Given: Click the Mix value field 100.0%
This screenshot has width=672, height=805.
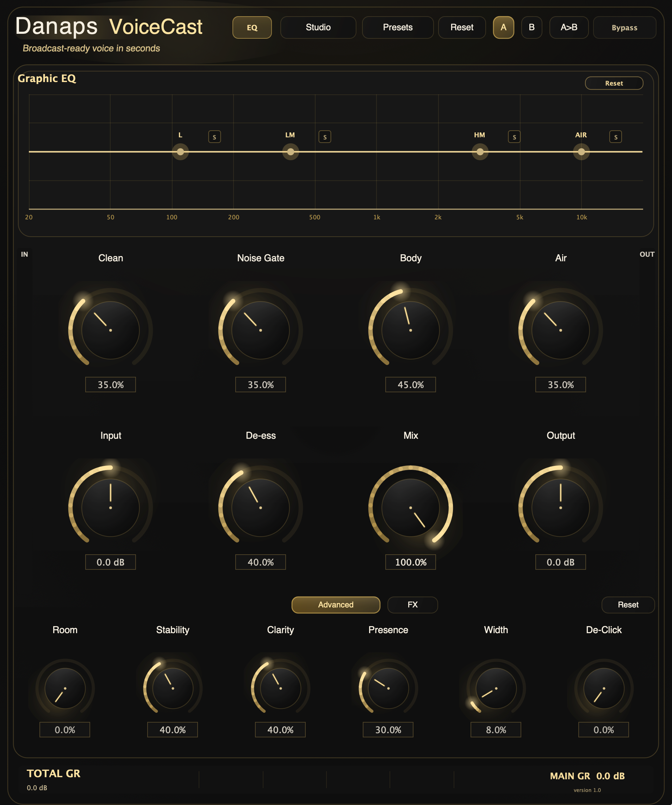Looking at the screenshot, I should 411,562.
